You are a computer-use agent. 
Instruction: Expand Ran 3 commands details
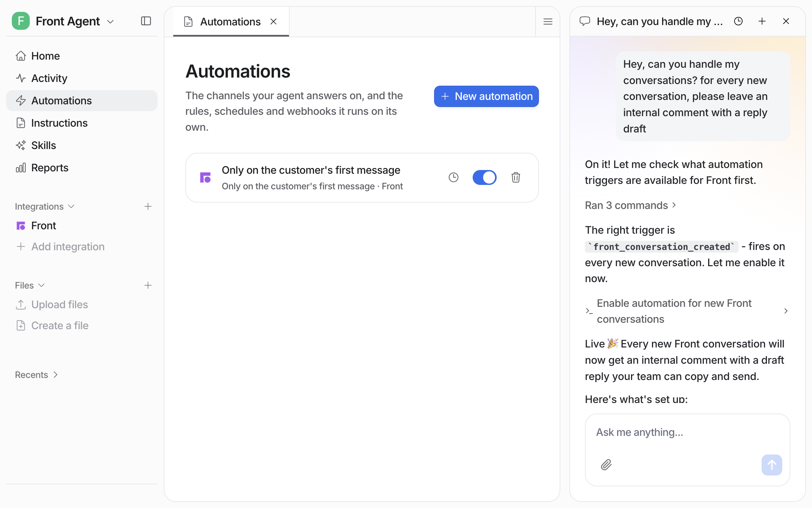631,206
